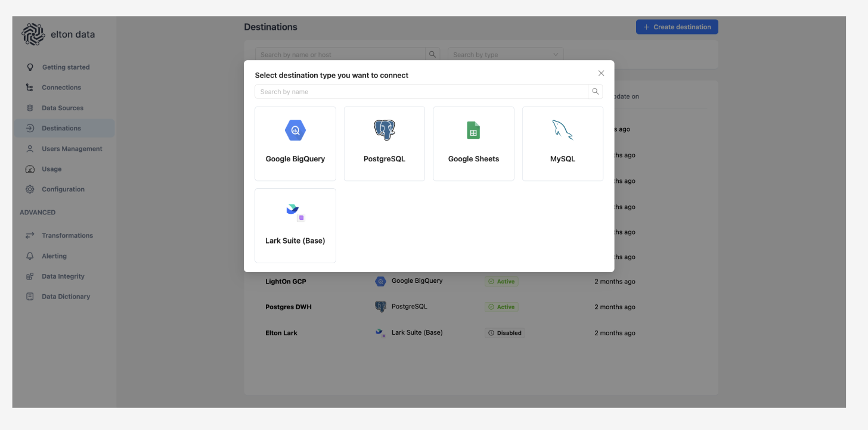Open Usage menu item
This screenshot has height=430, width=868.
[x=52, y=169]
